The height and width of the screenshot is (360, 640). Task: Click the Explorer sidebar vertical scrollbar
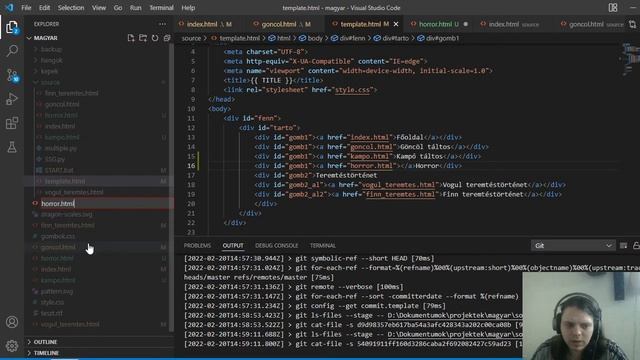click(x=172, y=188)
